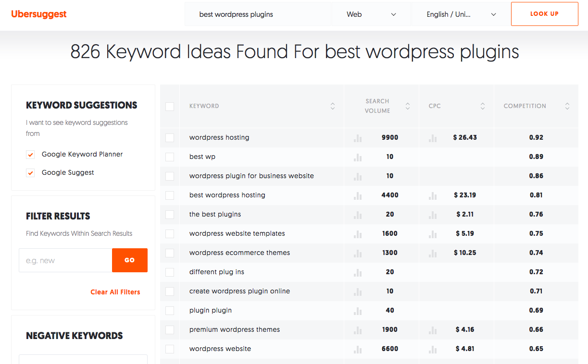
Task: Click the keyword premium wordpress themes
Action: [x=235, y=329]
